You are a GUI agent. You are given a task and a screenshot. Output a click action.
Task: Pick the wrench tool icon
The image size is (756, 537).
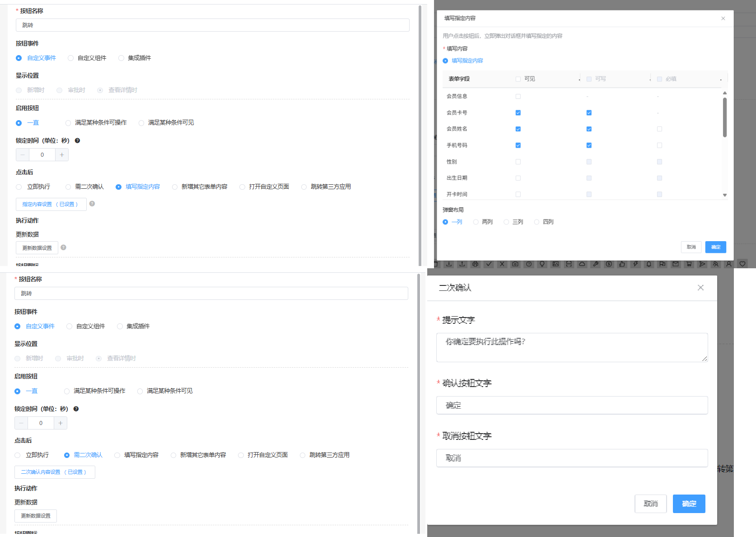pyautogui.click(x=595, y=264)
